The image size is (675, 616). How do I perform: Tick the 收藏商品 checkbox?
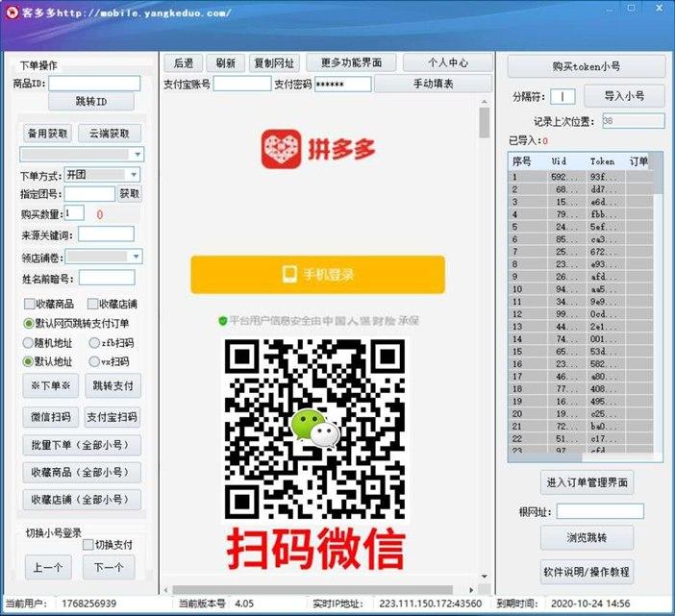click(29, 304)
